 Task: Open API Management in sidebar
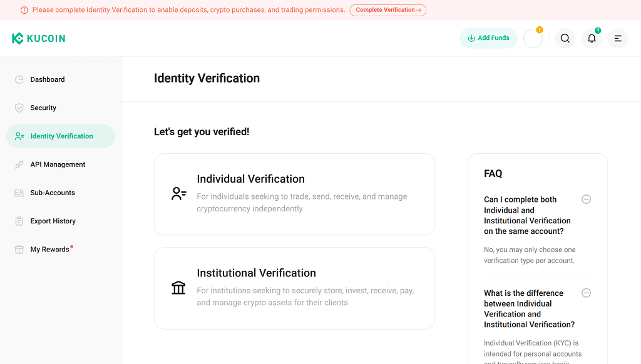[61, 164]
